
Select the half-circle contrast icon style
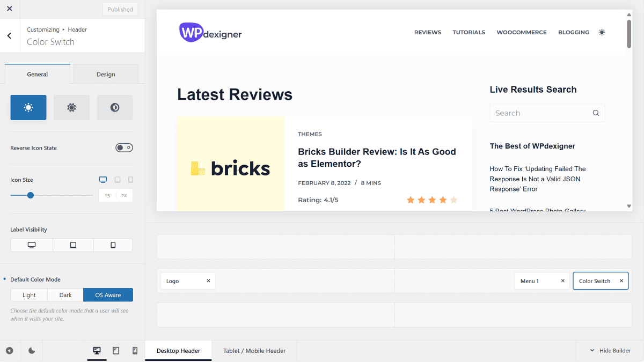click(114, 107)
